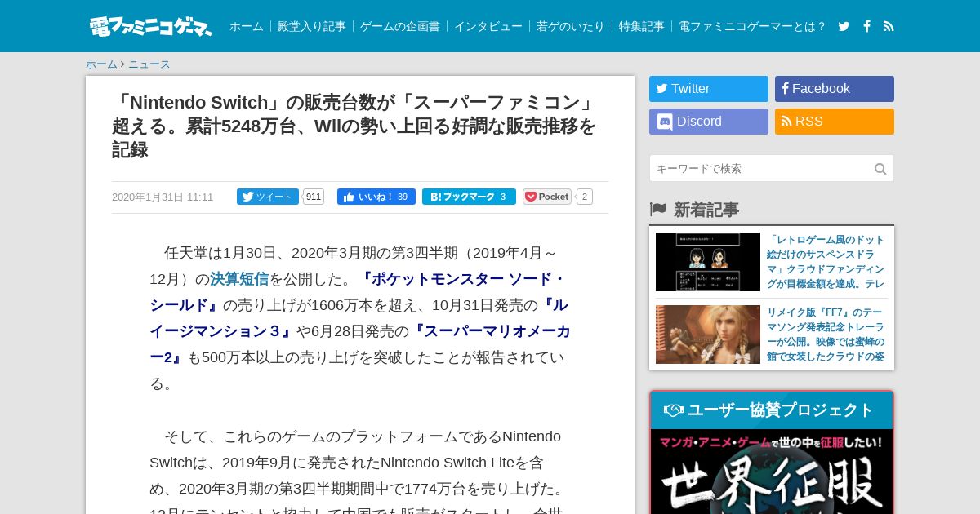Open the Twitter icon in header
The image size is (980, 514).
[844, 26]
